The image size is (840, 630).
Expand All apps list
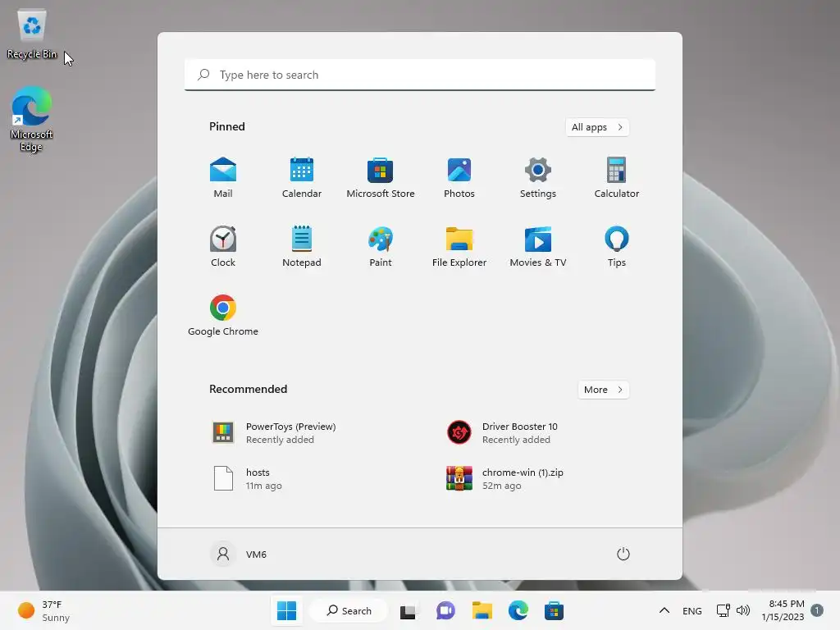597,127
